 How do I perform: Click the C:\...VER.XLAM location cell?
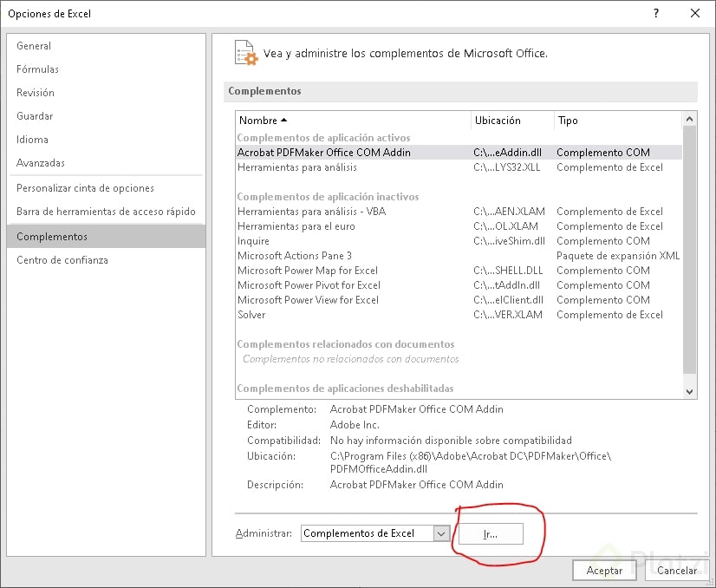(x=508, y=314)
